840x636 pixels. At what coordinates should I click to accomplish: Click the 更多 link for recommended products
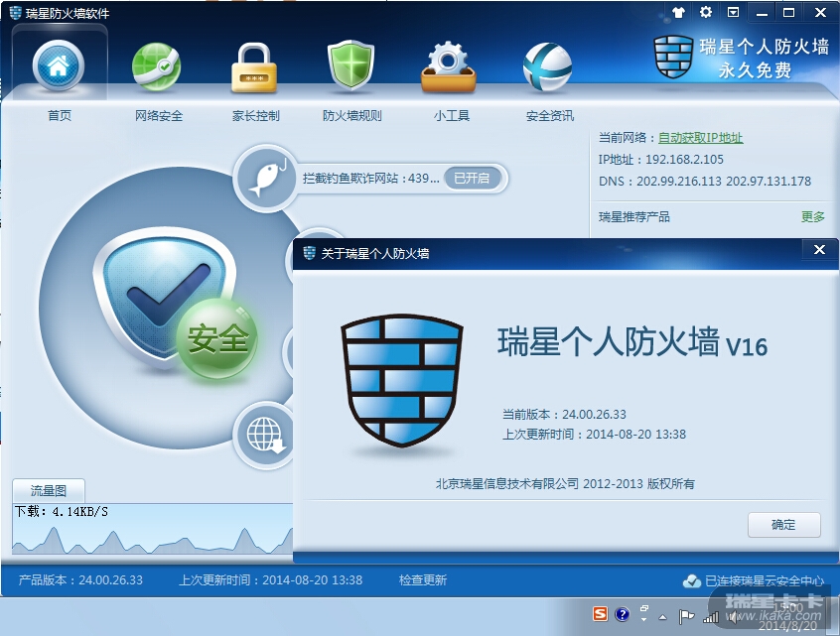click(x=812, y=217)
